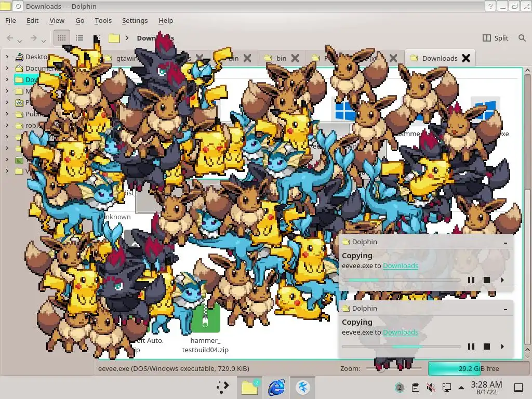Image resolution: width=532 pixels, height=399 pixels.
Task: Select the Public folder in sidebar
Action: 28,114
